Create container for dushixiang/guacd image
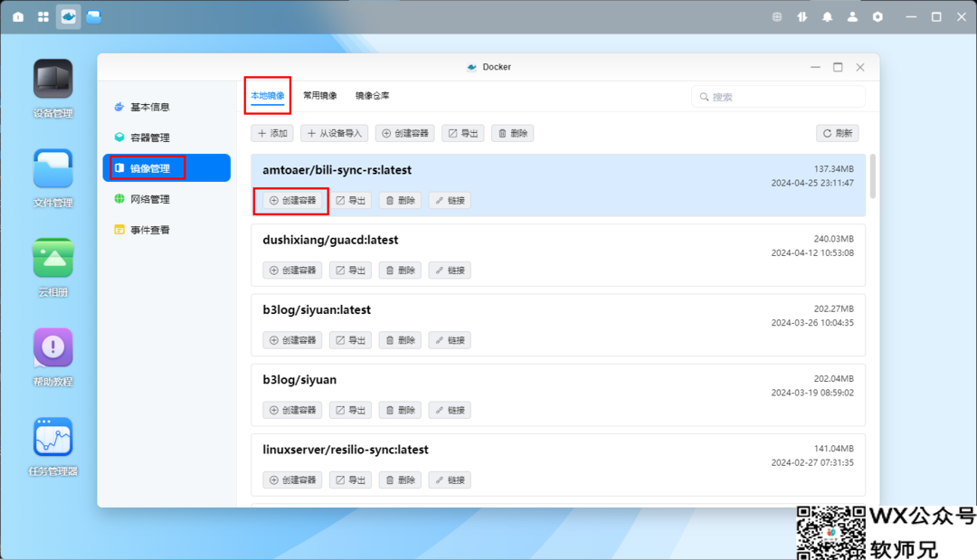 click(292, 271)
